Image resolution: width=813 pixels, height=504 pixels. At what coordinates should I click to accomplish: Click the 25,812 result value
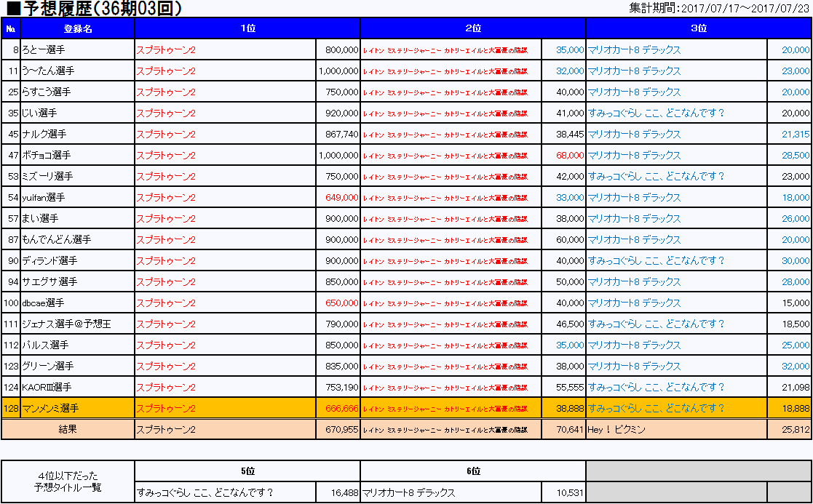[796, 429]
